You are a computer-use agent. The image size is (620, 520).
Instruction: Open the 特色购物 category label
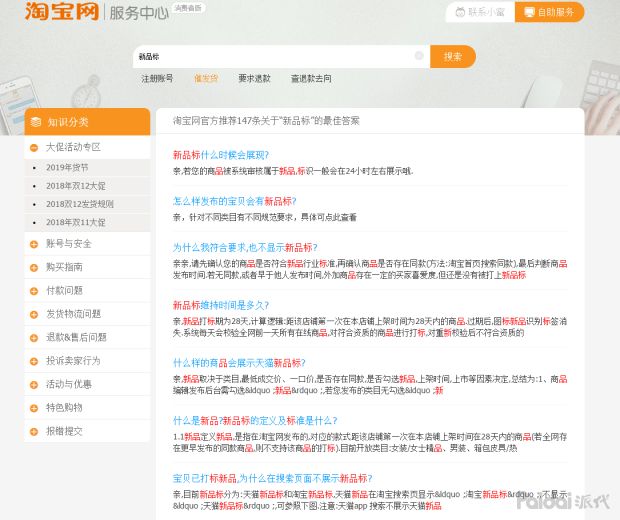[64, 407]
